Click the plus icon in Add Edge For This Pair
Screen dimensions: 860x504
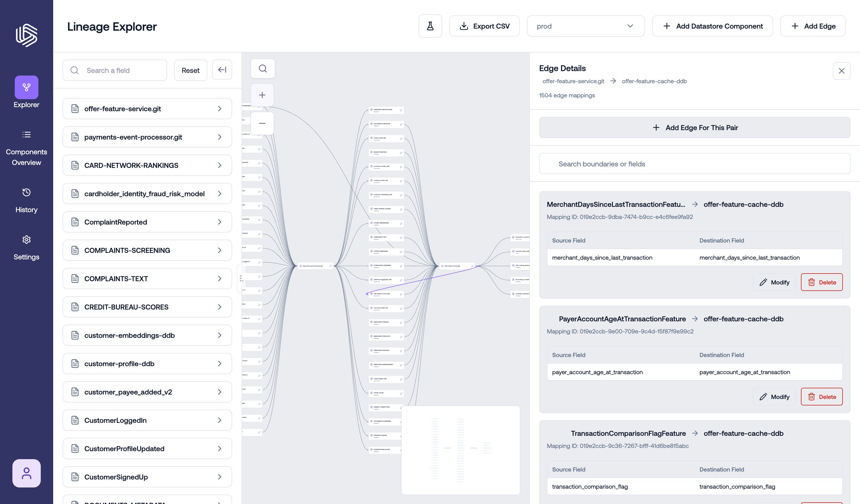(656, 127)
